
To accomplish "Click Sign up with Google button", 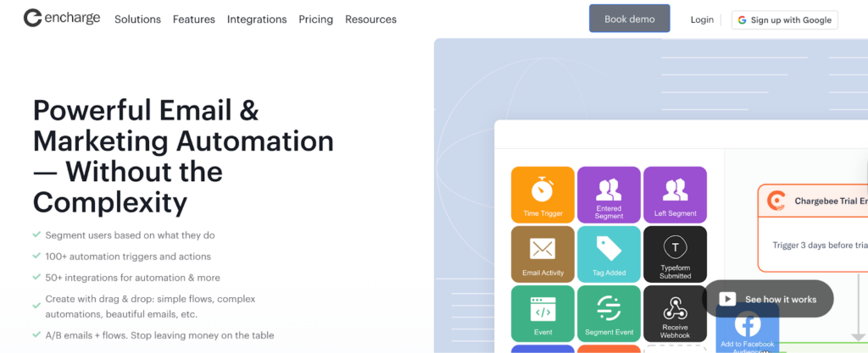I will [784, 19].
